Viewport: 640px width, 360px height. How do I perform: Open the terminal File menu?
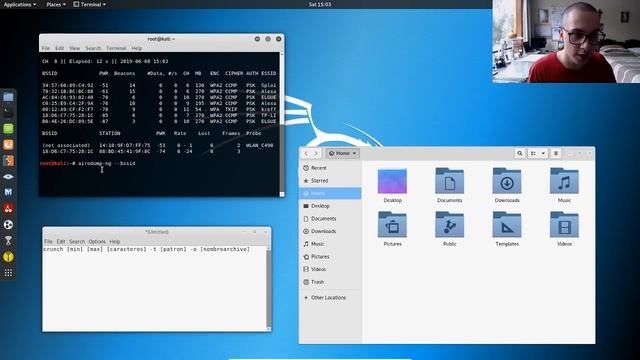tap(46, 48)
